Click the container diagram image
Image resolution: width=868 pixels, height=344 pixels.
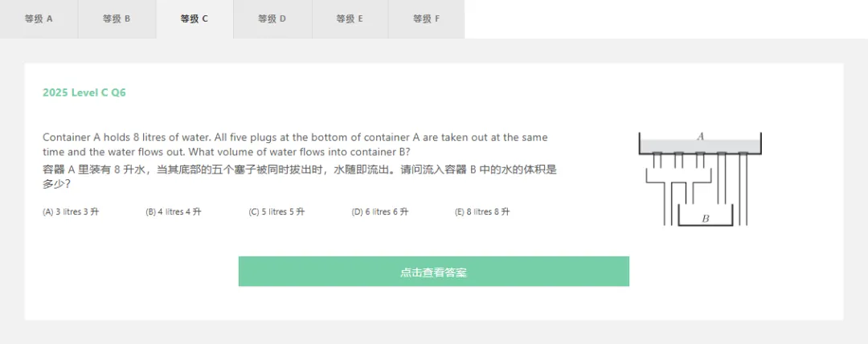(700, 179)
